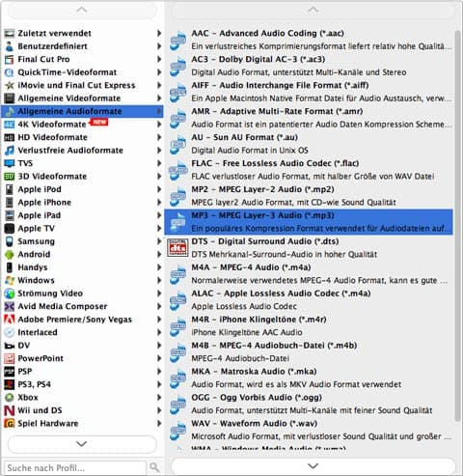This screenshot has width=463, height=476.
Task: Click the FLAC audio format icon
Action: [177, 170]
